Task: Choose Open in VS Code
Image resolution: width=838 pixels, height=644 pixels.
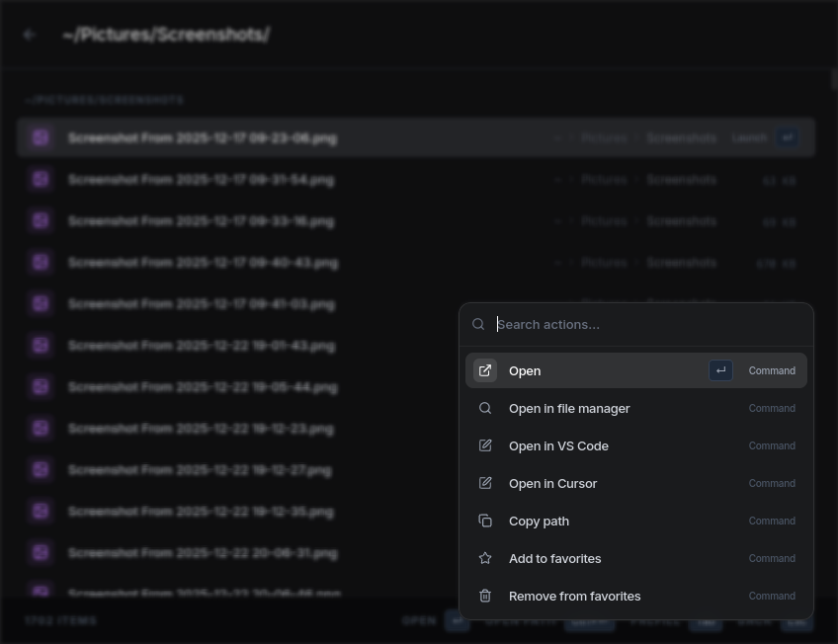Action: coord(636,445)
